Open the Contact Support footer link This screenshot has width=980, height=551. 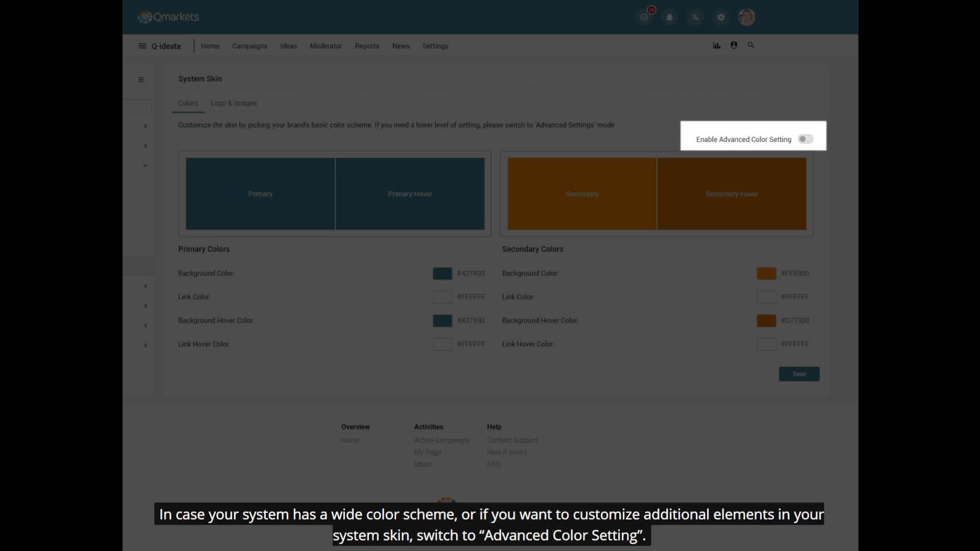coord(512,440)
